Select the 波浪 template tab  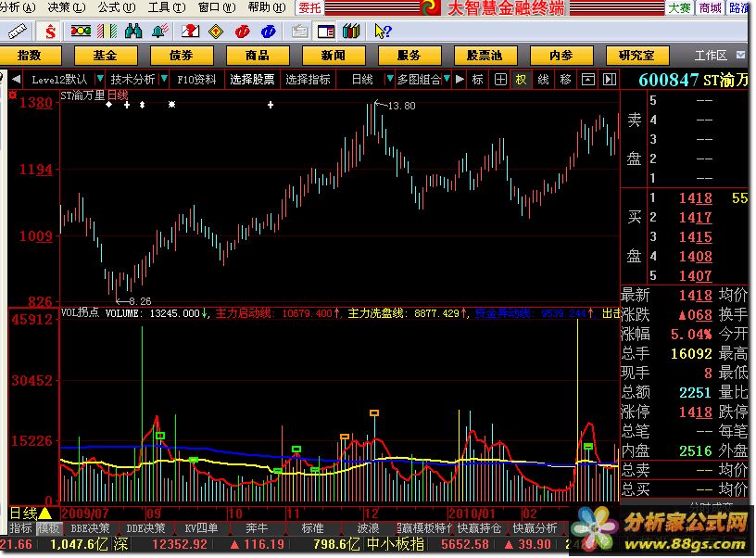click(368, 528)
